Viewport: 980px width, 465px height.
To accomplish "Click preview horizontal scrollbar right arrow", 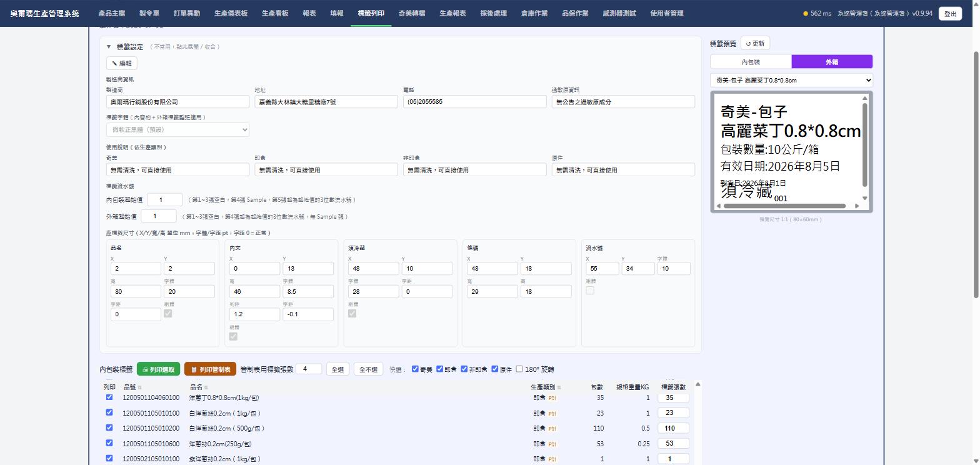I will 857,206.
